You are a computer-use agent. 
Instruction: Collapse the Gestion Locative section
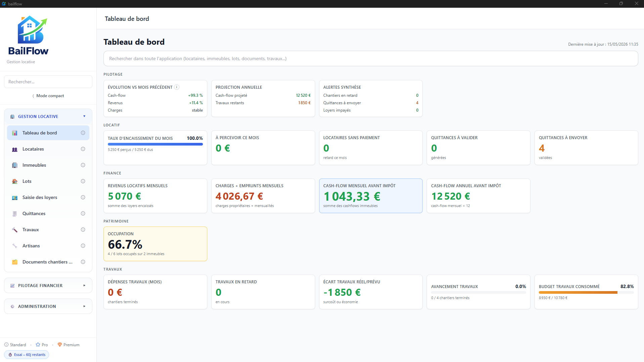(x=48, y=116)
